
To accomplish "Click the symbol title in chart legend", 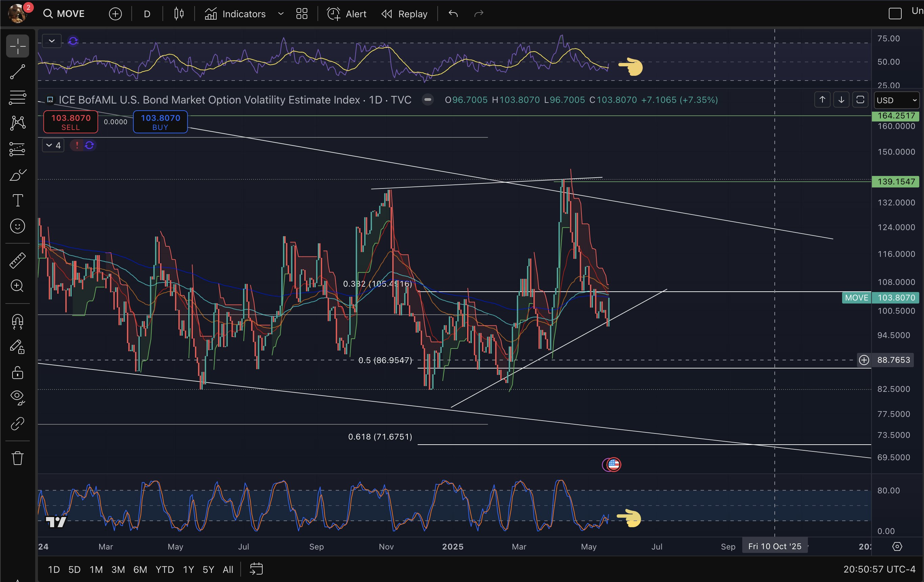I will coord(235,100).
